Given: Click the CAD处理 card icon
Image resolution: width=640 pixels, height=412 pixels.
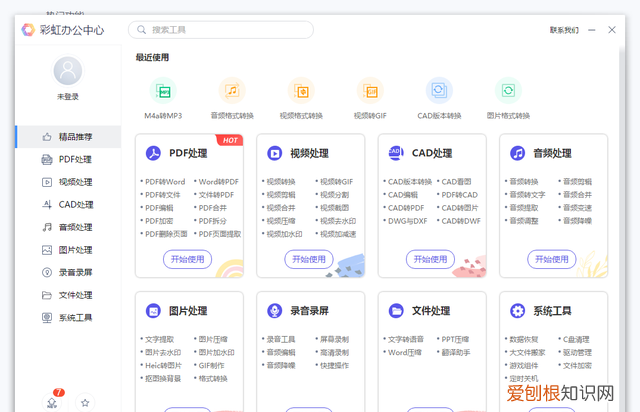Looking at the screenshot, I should [x=396, y=153].
